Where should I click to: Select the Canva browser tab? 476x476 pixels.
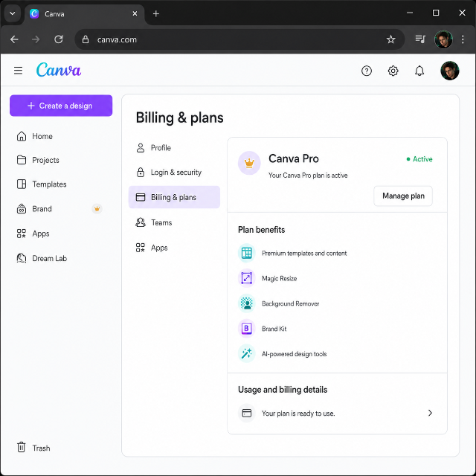(x=85, y=14)
